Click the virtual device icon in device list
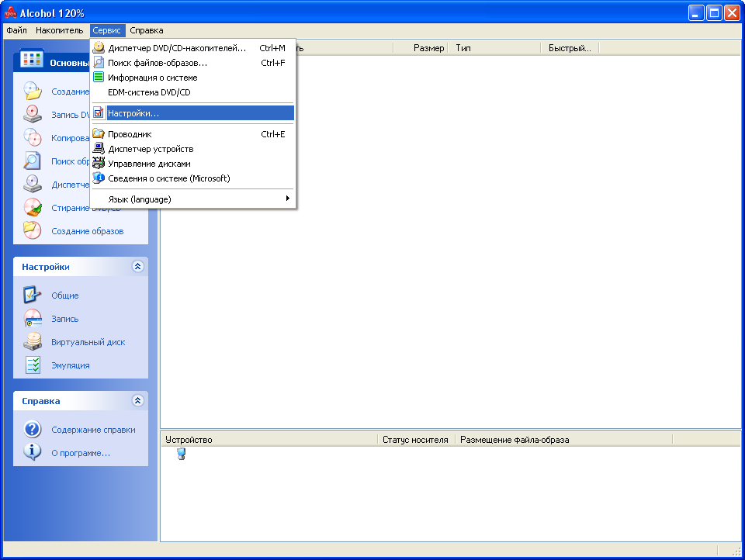This screenshot has width=745, height=560. click(181, 454)
